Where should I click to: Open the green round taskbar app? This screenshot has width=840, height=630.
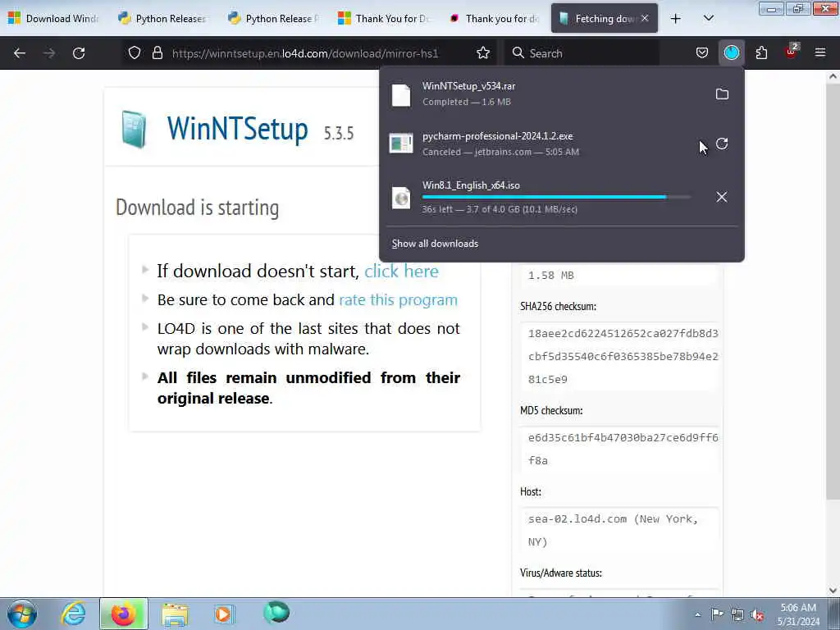(276, 612)
